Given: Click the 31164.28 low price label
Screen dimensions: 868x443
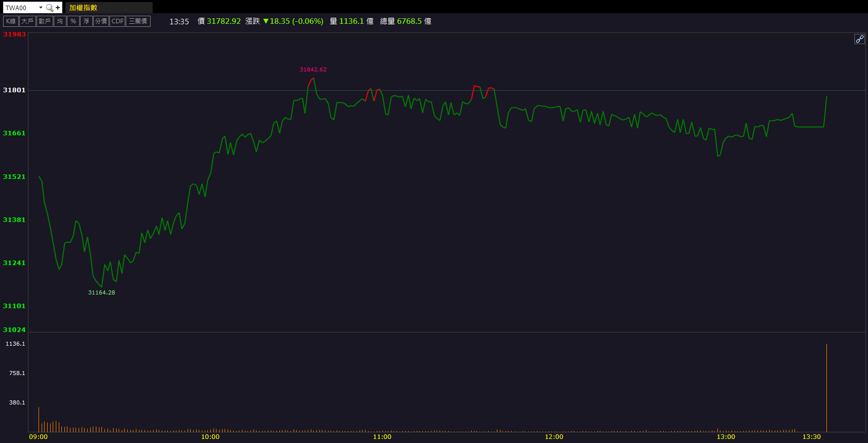Looking at the screenshot, I should 101,292.
